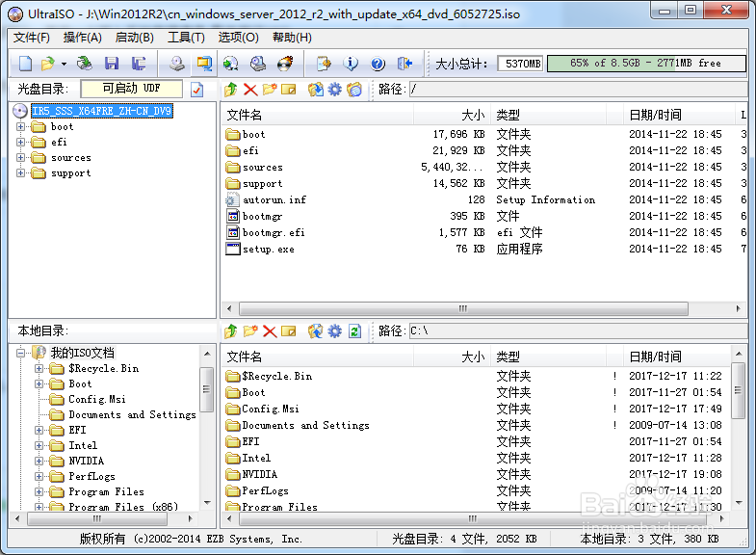The height and width of the screenshot is (555, 756).
Task: Click the 可启动 UDF boot type field
Action: pyautogui.click(x=132, y=89)
